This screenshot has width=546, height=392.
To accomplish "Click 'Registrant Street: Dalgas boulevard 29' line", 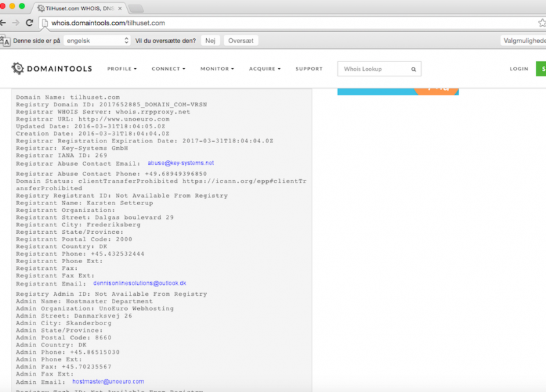I will 95,217.
